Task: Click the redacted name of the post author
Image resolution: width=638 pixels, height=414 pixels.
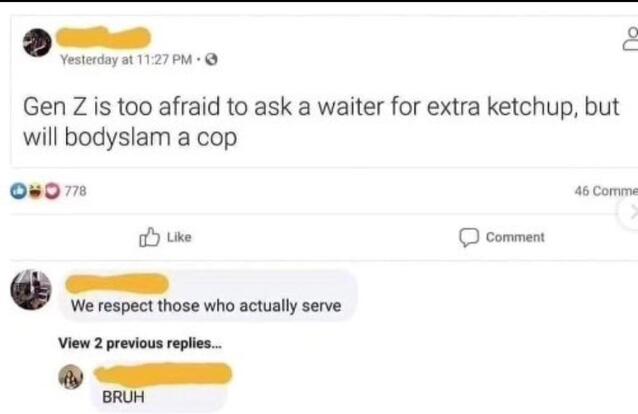Action: pos(103,37)
